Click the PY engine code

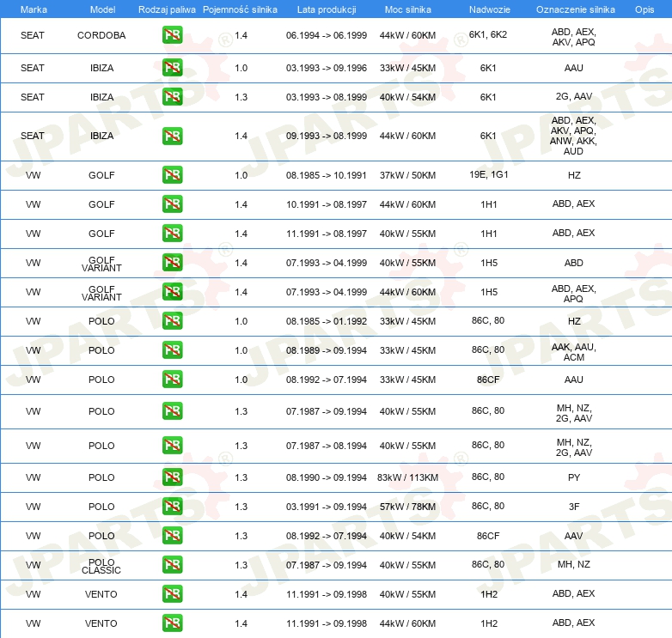tap(574, 477)
